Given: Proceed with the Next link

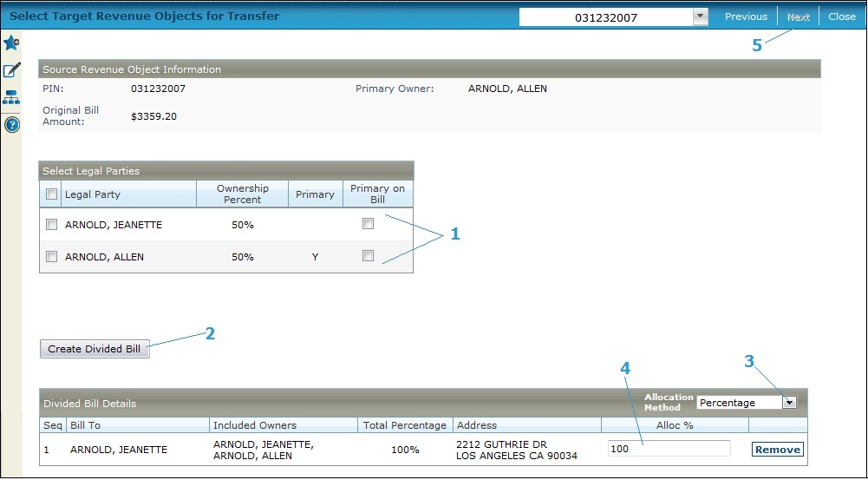Looking at the screenshot, I should 798,17.
